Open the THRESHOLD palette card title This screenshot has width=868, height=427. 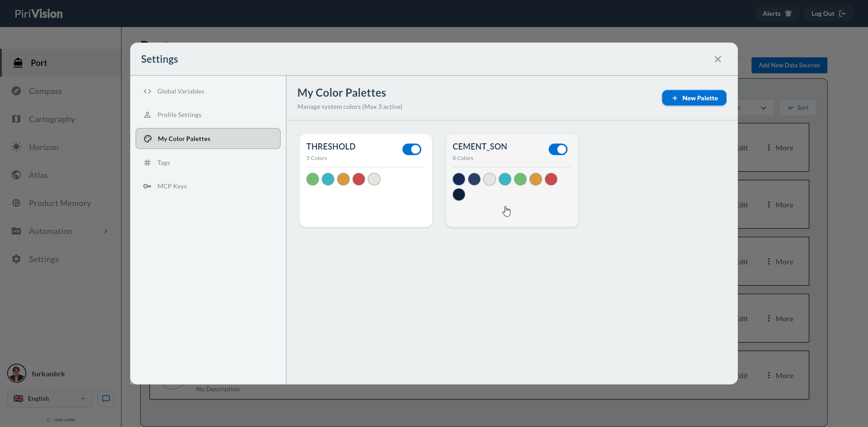coord(331,146)
